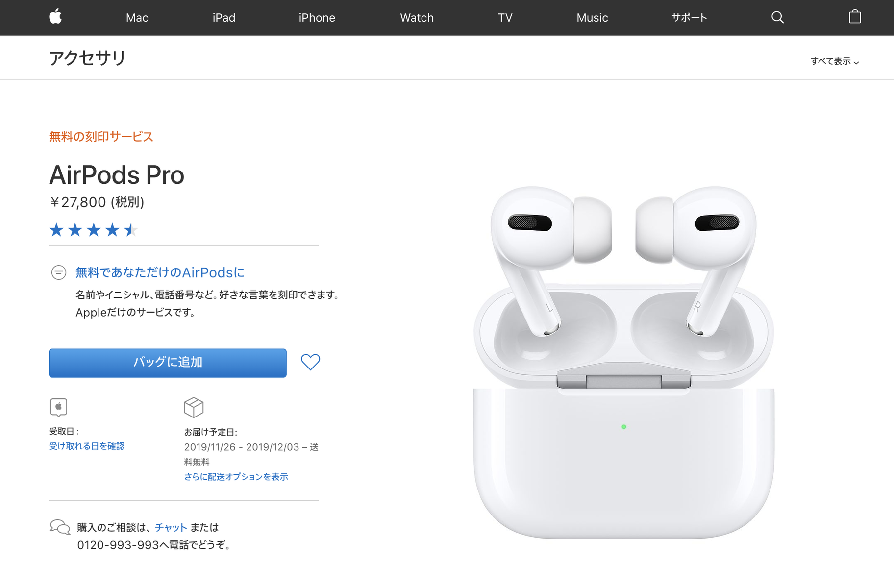
Task: Click the chat bubbles icon
Action: tap(60, 527)
